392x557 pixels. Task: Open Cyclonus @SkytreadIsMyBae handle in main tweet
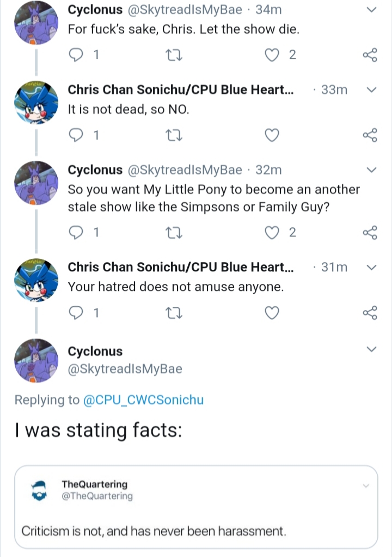tap(125, 369)
